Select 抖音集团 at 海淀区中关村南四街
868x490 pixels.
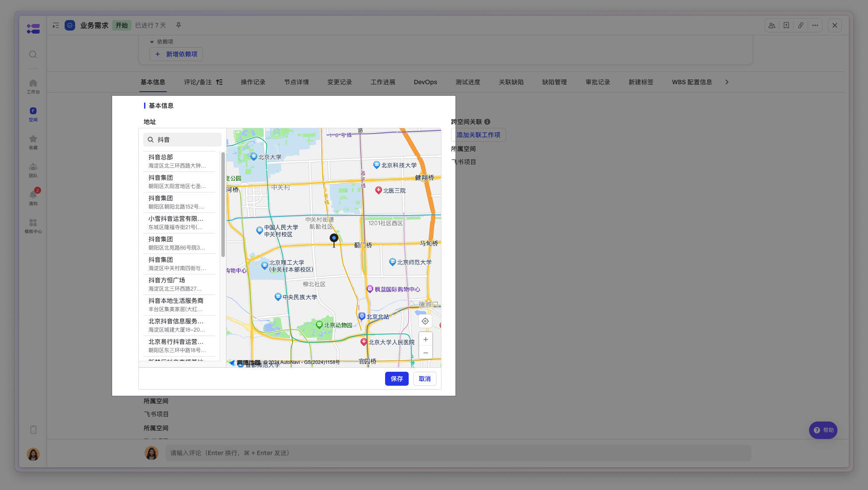pos(179,264)
